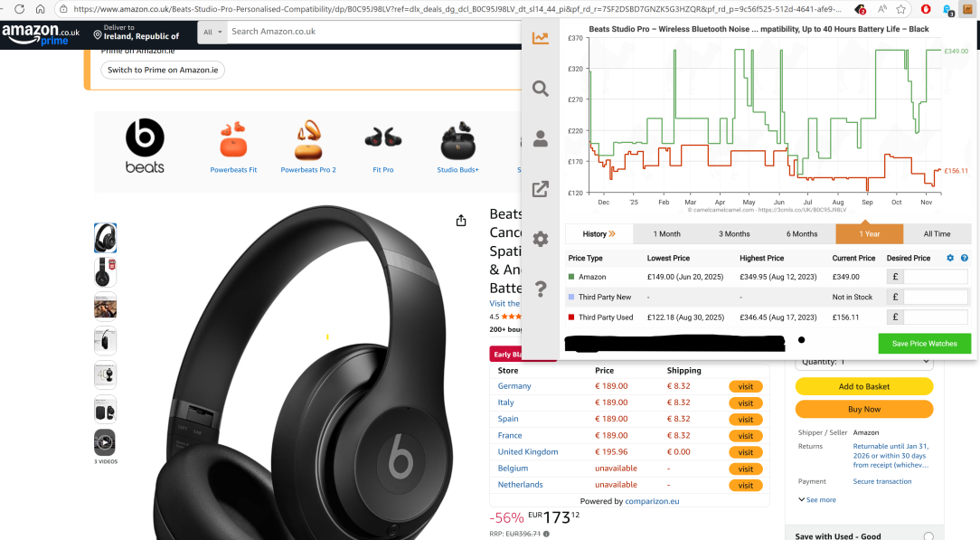This screenshot has height=540, width=980.
Task: Click the Camelizer extension toolbar icon
Action: (x=967, y=9)
